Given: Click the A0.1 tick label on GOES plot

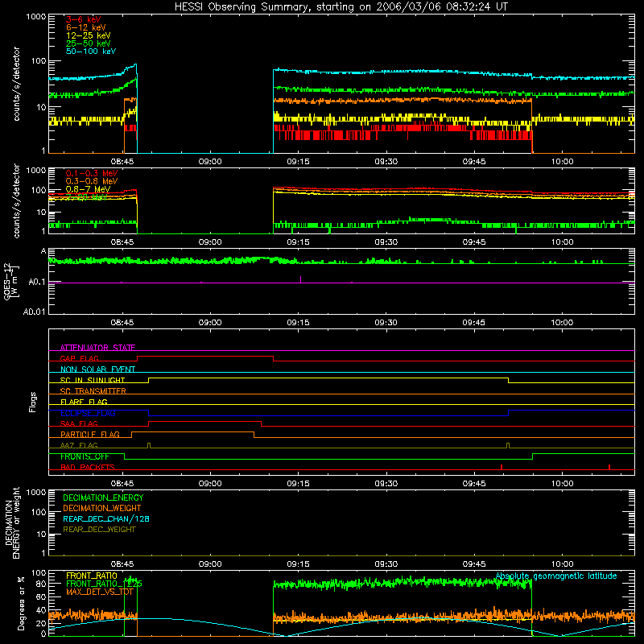Looking at the screenshot, I should pos(36,282).
